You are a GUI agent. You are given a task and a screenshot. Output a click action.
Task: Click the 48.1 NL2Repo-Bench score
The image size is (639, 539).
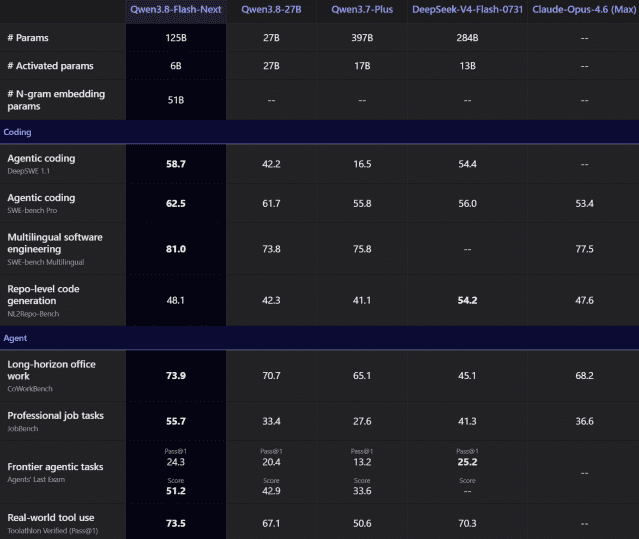(x=176, y=301)
